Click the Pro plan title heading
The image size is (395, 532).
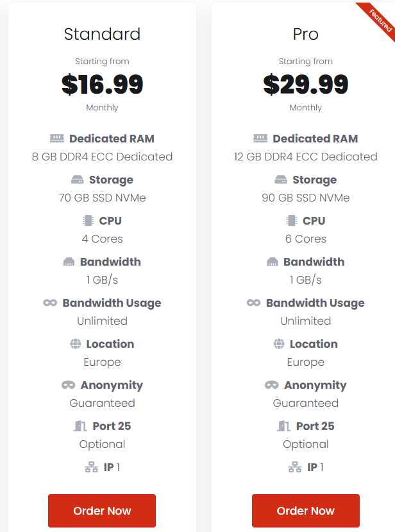tap(305, 34)
